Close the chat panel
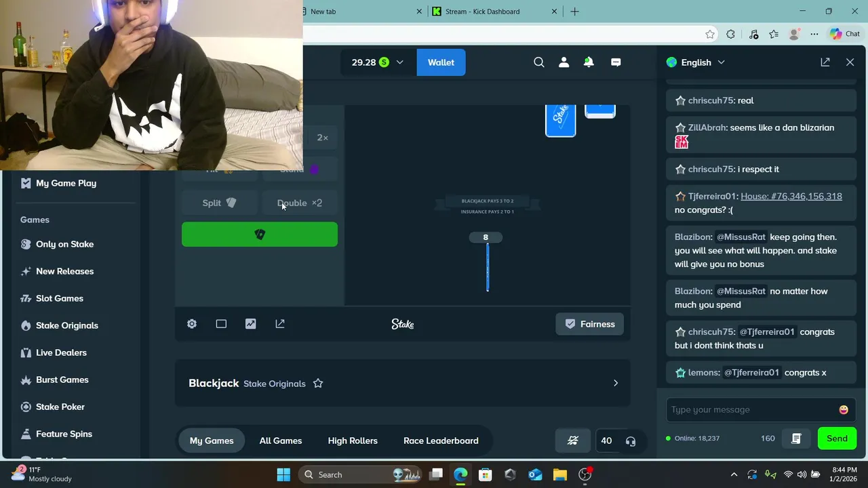The height and width of the screenshot is (488, 868). [x=850, y=62]
